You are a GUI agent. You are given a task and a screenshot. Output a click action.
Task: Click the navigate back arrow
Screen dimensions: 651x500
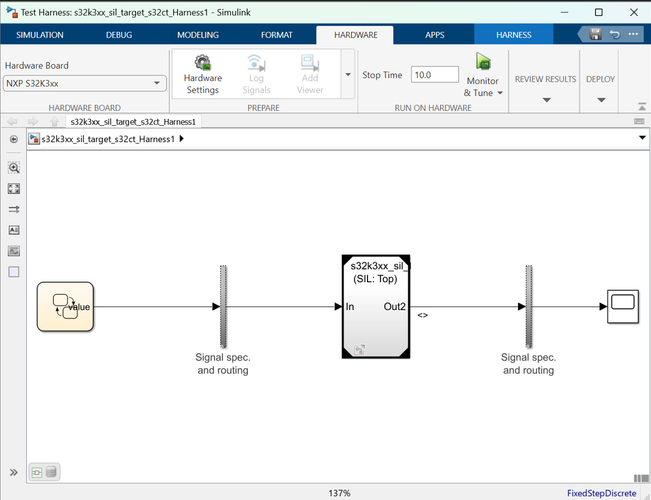point(12,122)
